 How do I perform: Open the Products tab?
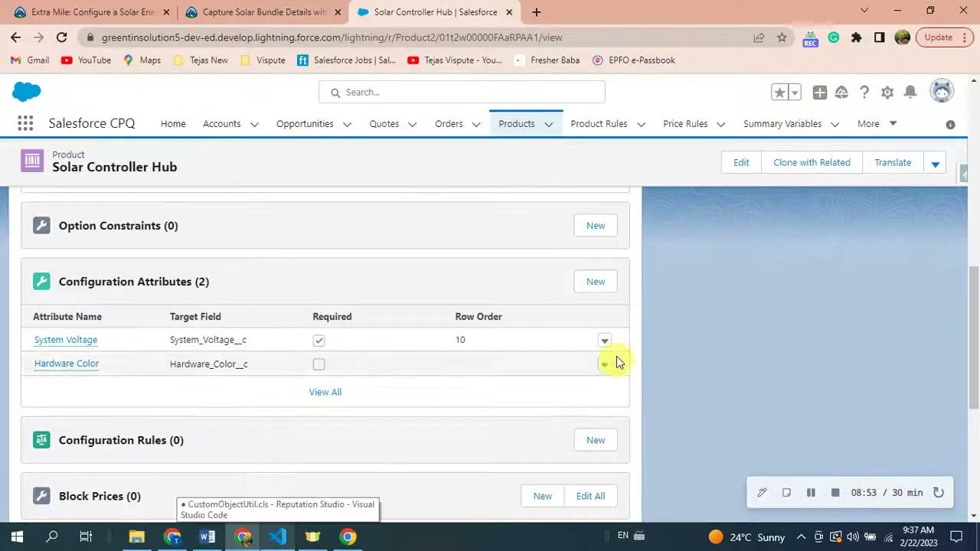[x=517, y=123]
